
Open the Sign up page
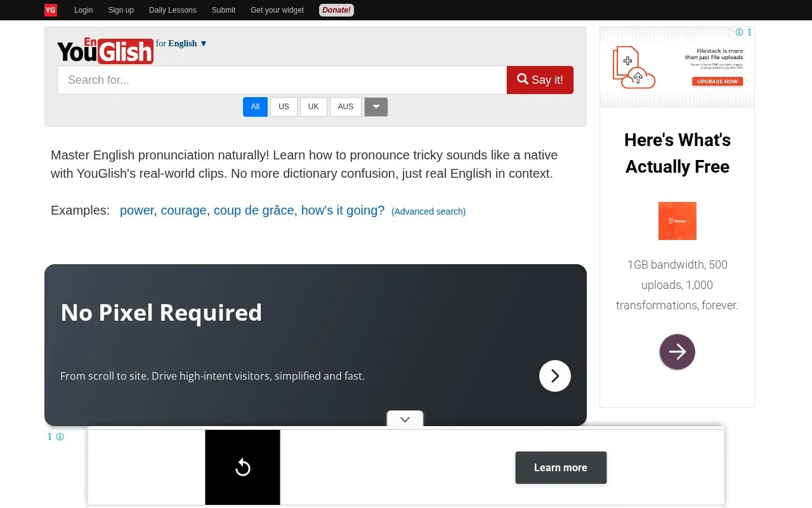tap(121, 10)
